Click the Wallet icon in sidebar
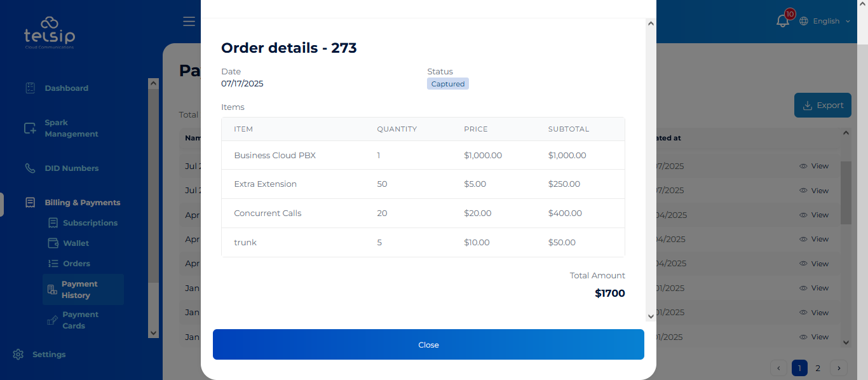The image size is (868, 380). coord(53,243)
